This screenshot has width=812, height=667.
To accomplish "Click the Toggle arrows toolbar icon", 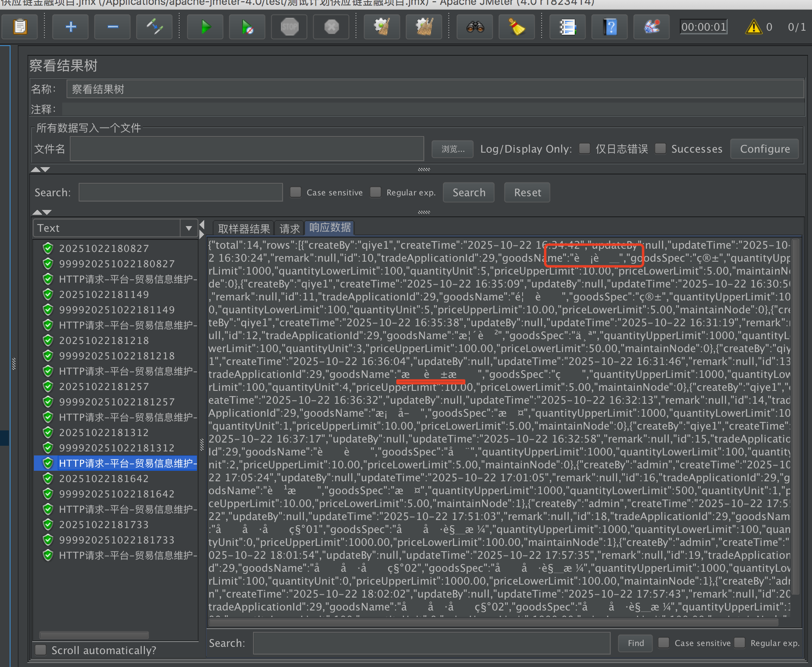I will coord(154,27).
